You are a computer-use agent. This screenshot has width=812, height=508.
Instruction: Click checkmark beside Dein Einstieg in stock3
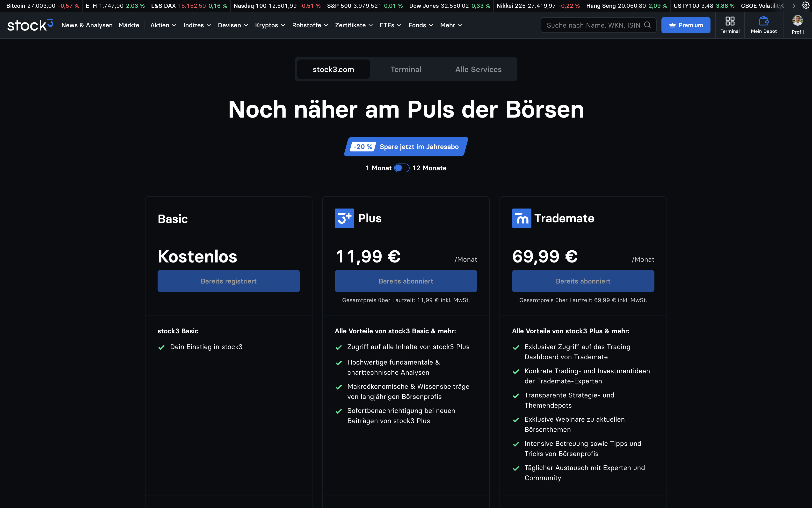click(x=161, y=347)
